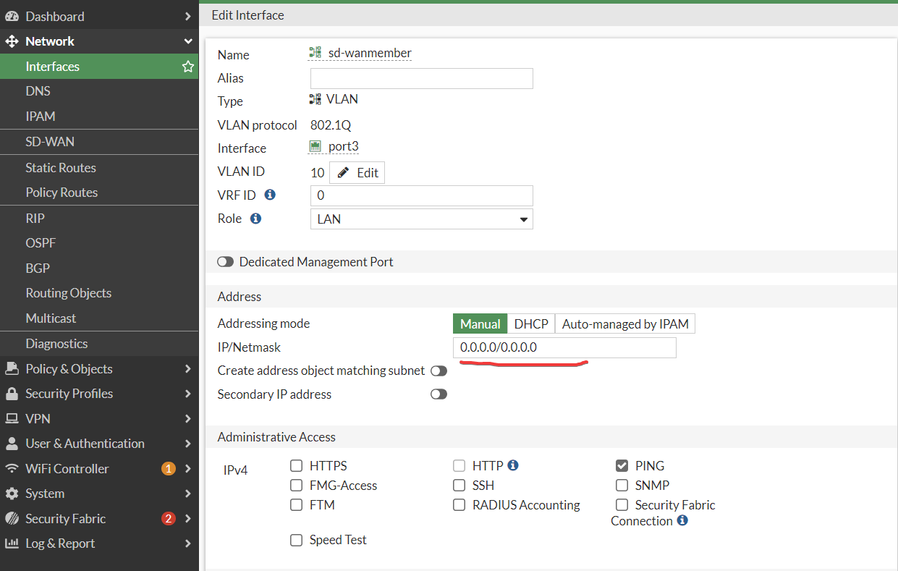Click the port3 interface icon
The height and width of the screenshot is (571, 898).
pos(315,147)
